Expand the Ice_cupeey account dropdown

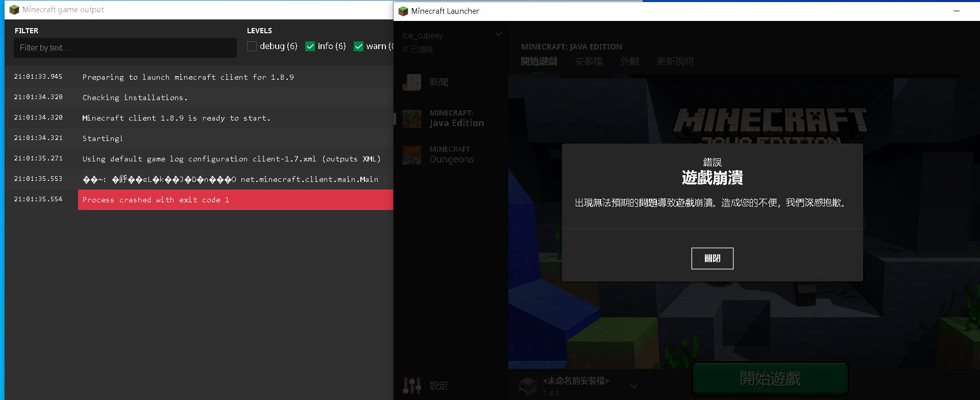(x=499, y=35)
